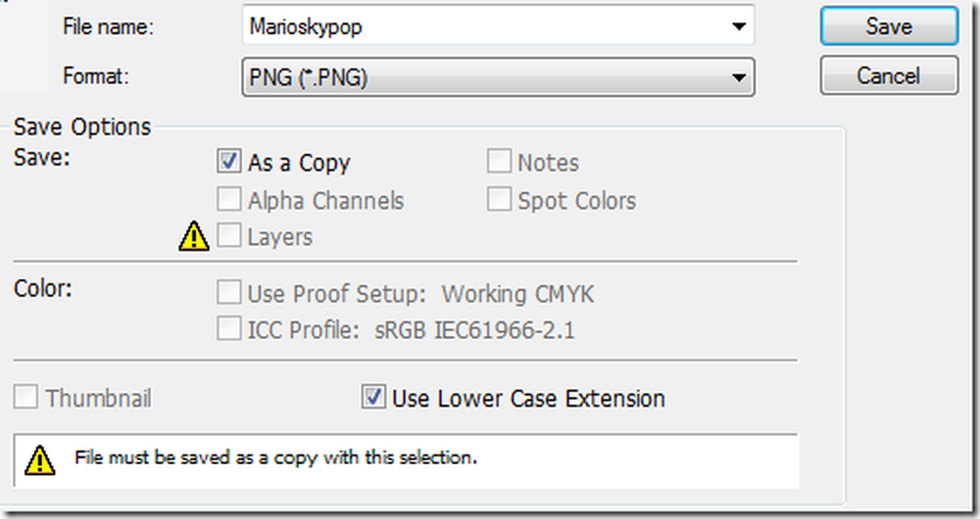Disable Use Lower Case Extension
The width and height of the screenshot is (980, 519).
pyautogui.click(x=373, y=398)
